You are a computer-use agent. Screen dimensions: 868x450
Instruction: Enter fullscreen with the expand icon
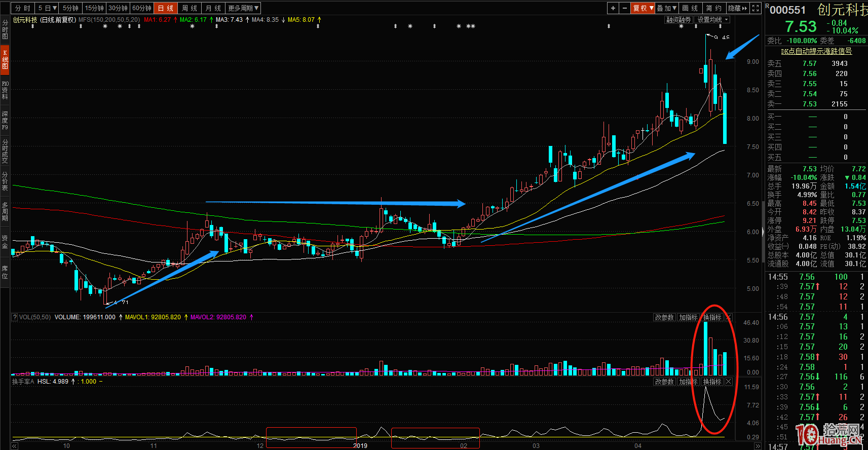click(756, 8)
